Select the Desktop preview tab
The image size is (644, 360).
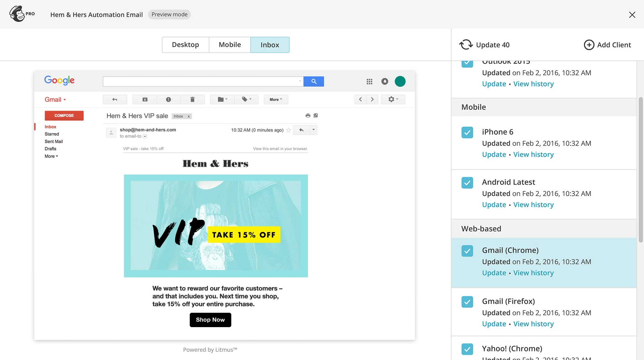tap(185, 45)
